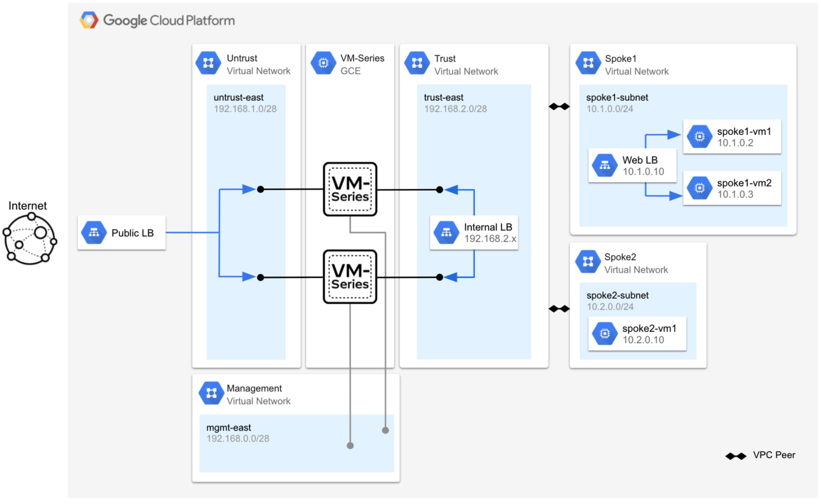Click the Untrust Virtual Network hexagon icon
The width and height of the screenshot is (821, 504).
pos(208,63)
